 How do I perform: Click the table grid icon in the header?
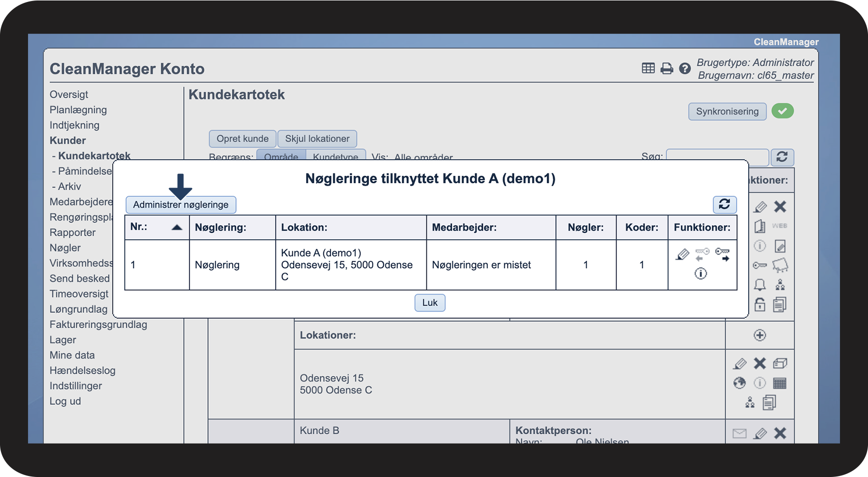coord(648,68)
